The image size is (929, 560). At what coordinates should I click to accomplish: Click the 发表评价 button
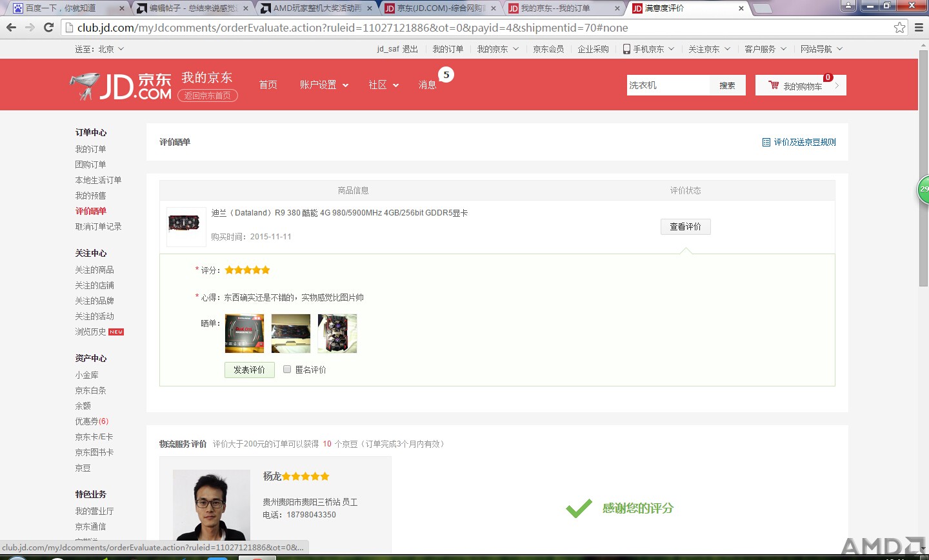click(x=250, y=370)
